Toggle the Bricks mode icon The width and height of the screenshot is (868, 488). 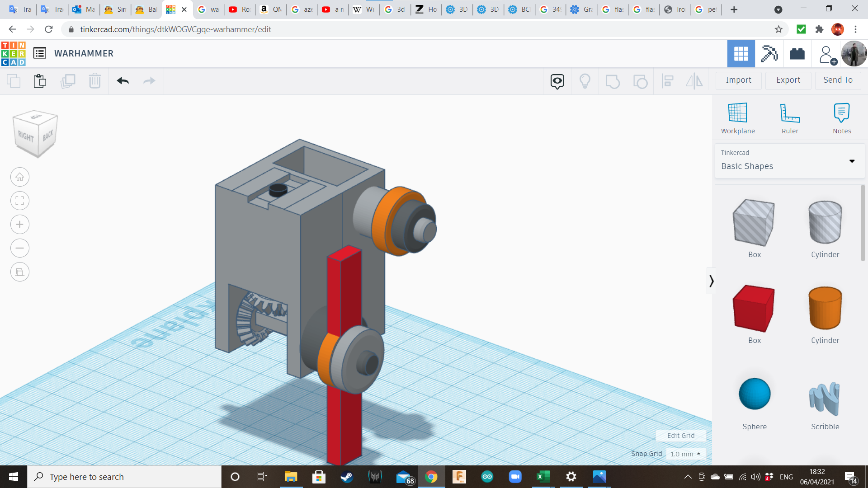[797, 54]
